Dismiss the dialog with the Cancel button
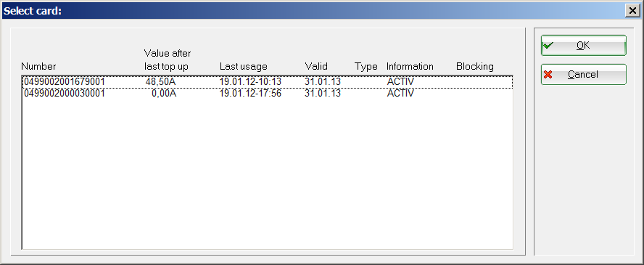Image resolution: width=644 pixels, height=265 pixels. 584,74
